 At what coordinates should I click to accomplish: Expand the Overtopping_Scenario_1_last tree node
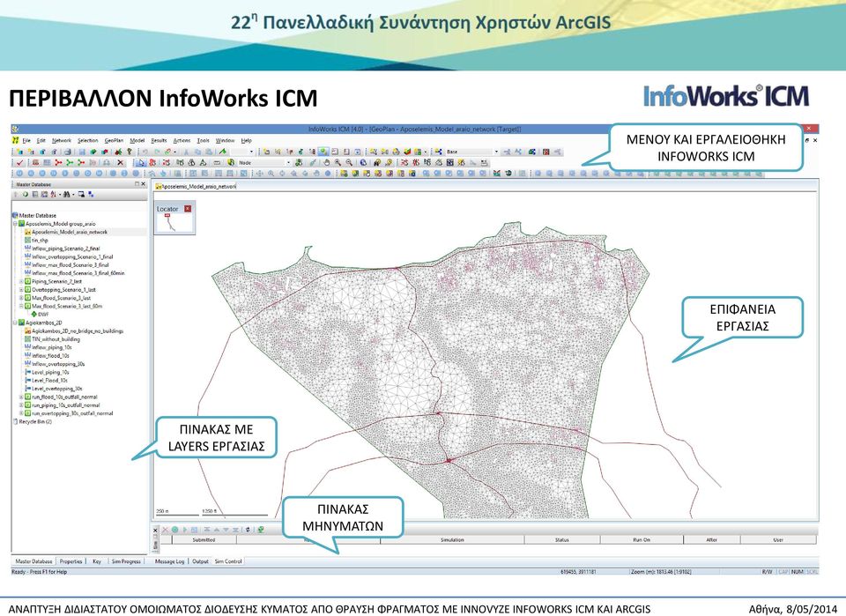(x=21, y=290)
